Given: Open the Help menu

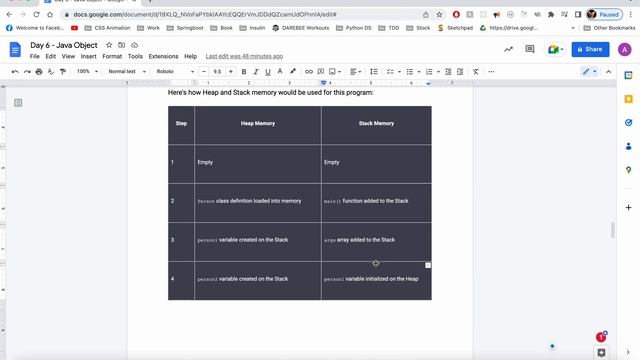Looking at the screenshot, I should [191, 56].
